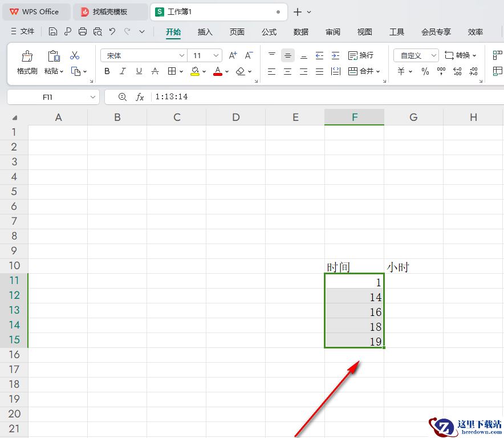Click the Save icon in quick toolbar
This screenshot has height=438, width=504.
(x=52, y=31)
